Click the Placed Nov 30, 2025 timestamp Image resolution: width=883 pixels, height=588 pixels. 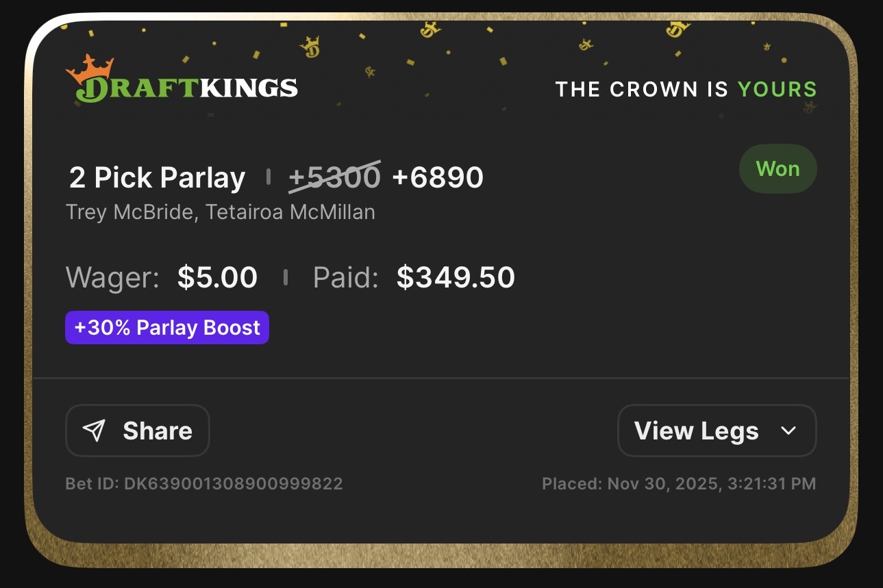click(679, 484)
